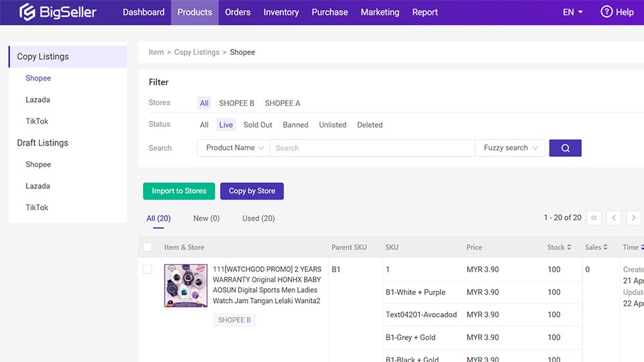Click the magnifier search button
Image resolution: width=644 pixels, height=362 pixels.
pos(565,148)
